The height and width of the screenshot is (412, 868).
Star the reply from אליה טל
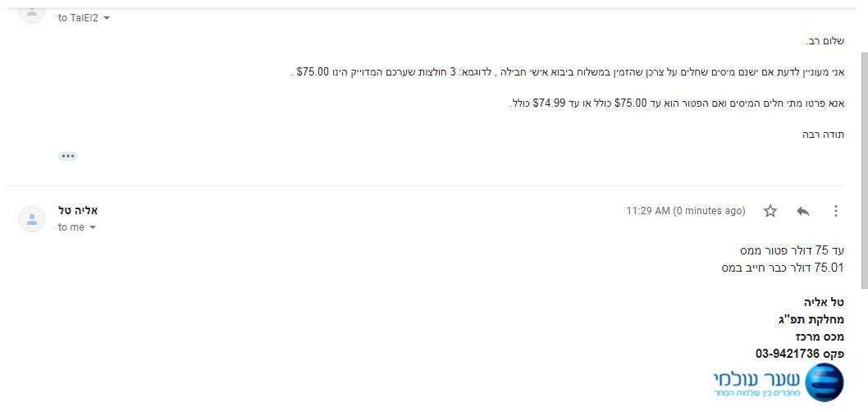point(770,211)
